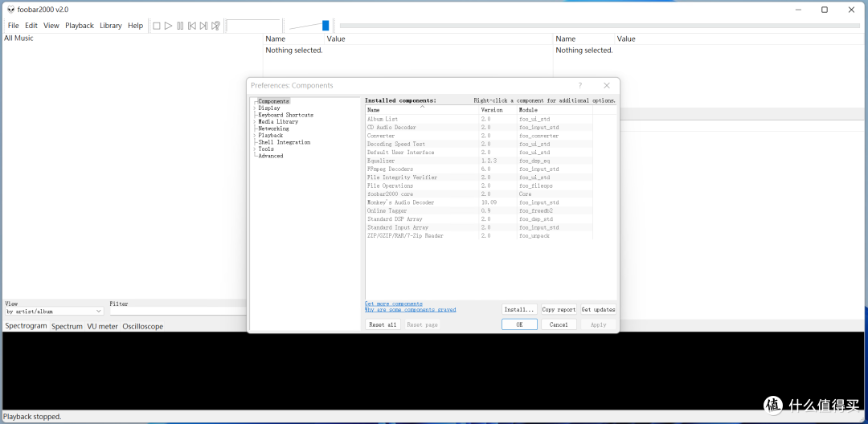Open the Edit menu
Screen dimensions: 868x424
(31, 26)
